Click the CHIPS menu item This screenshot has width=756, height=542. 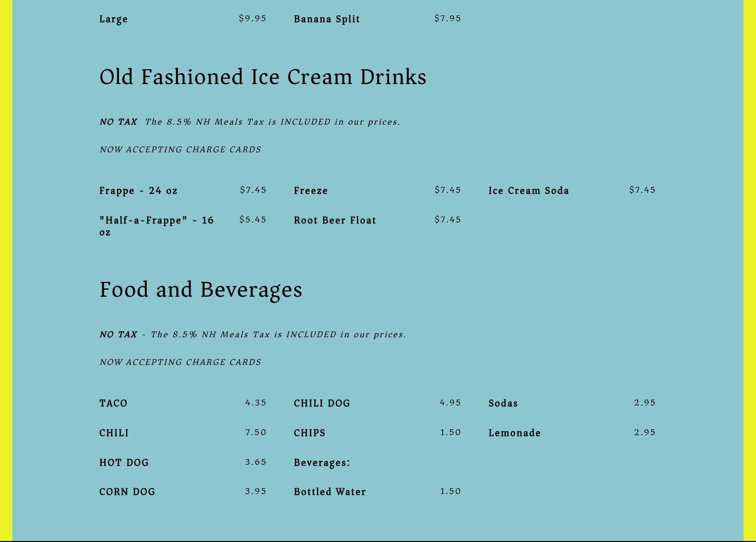pyautogui.click(x=310, y=433)
